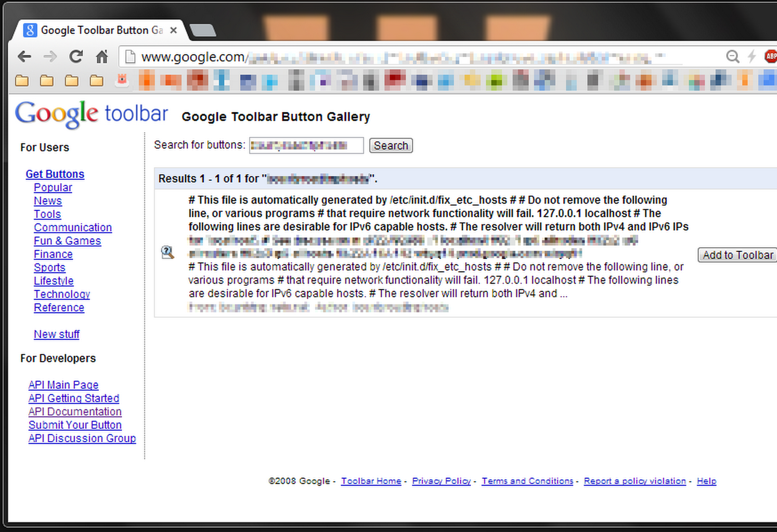Follow the Toolbar Home footer link
This screenshot has height=532, width=777.
tap(371, 481)
